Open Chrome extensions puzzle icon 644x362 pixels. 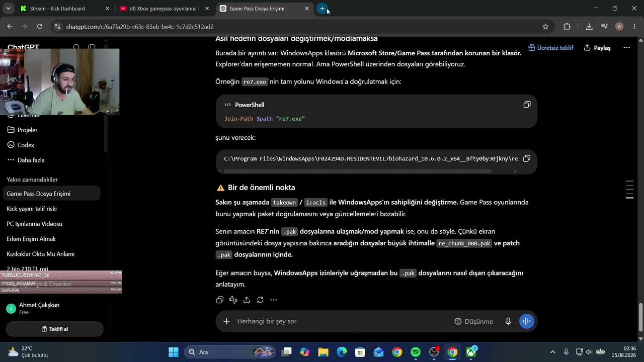click(x=567, y=27)
